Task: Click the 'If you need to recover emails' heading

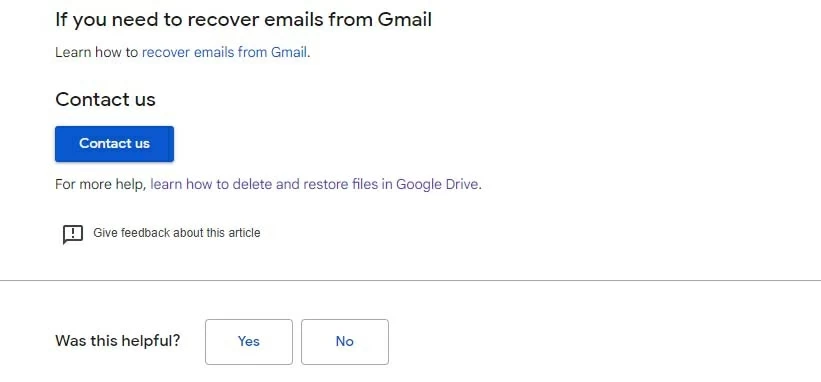Action: [x=243, y=20]
